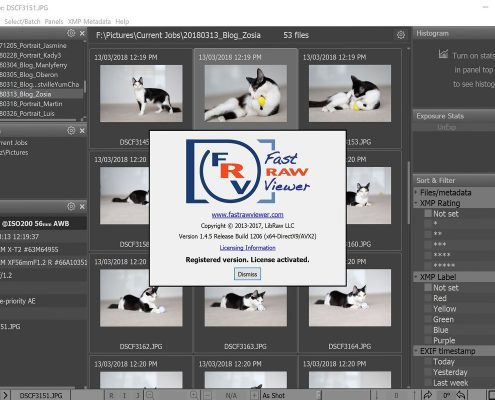Image resolution: width=495 pixels, height=400 pixels.
Task: Filter by Yesterday timestamp checkbox
Action: click(x=428, y=372)
